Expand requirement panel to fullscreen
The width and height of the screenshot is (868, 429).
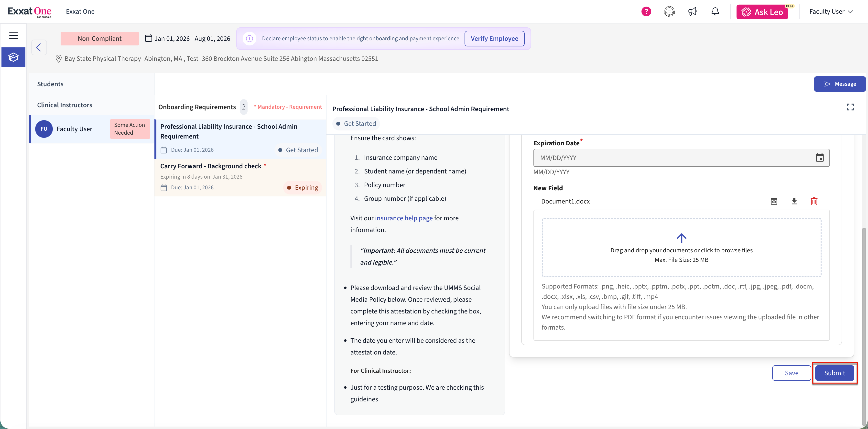[850, 107]
